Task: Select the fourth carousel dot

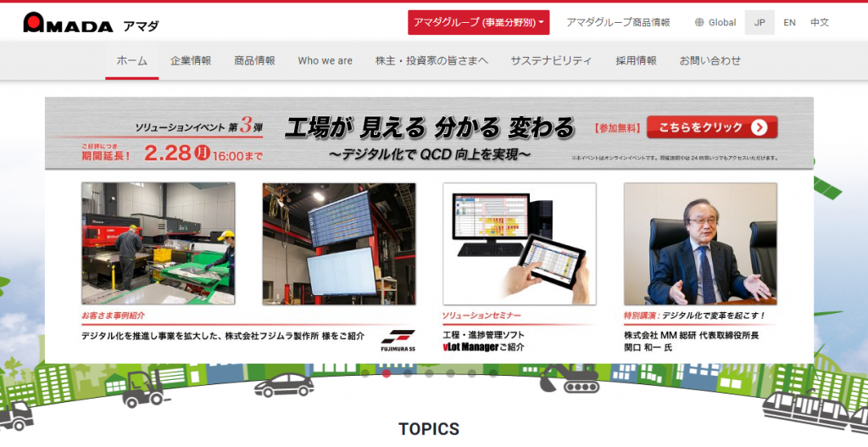Action: point(429,373)
